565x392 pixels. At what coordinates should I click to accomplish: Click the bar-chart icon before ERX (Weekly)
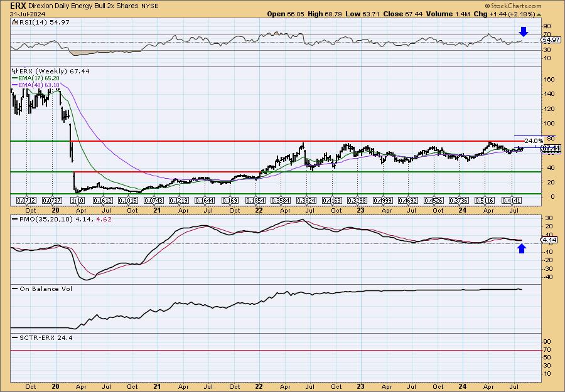pyautogui.click(x=14, y=71)
